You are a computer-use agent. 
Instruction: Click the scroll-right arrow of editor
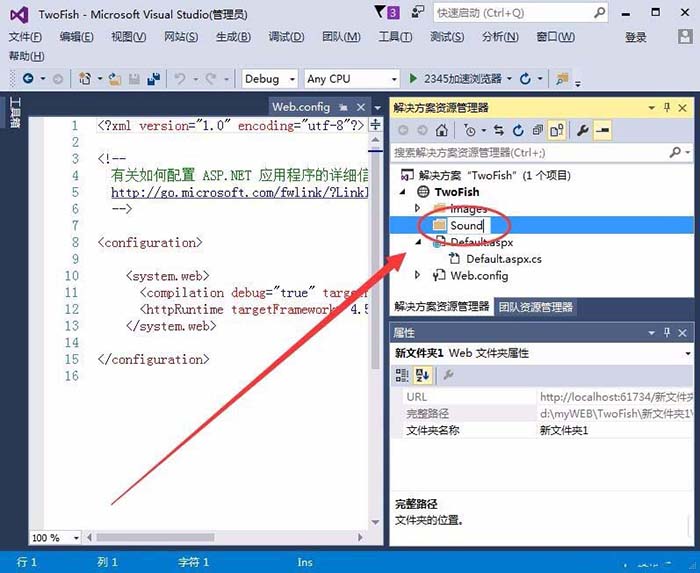[x=360, y=538]
